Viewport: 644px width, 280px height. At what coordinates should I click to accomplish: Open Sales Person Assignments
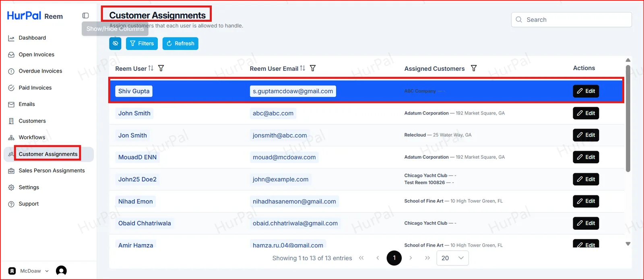[52, 170]
